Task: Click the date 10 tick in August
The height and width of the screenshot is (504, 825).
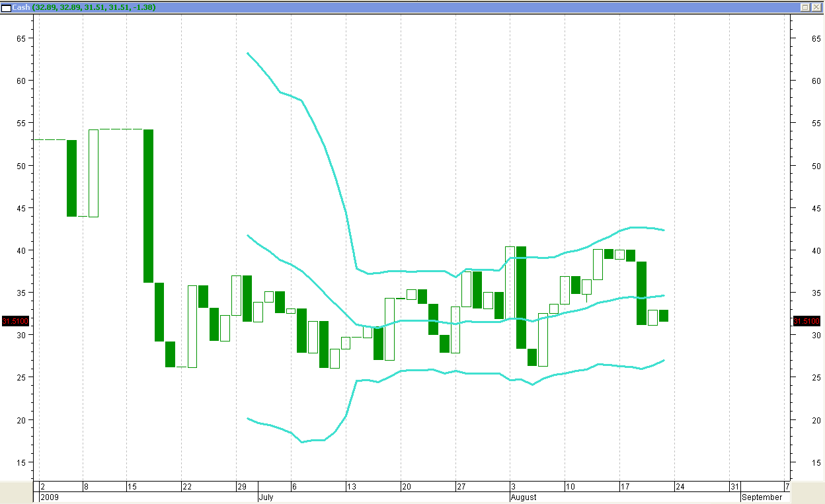Action: pos(570,487)
